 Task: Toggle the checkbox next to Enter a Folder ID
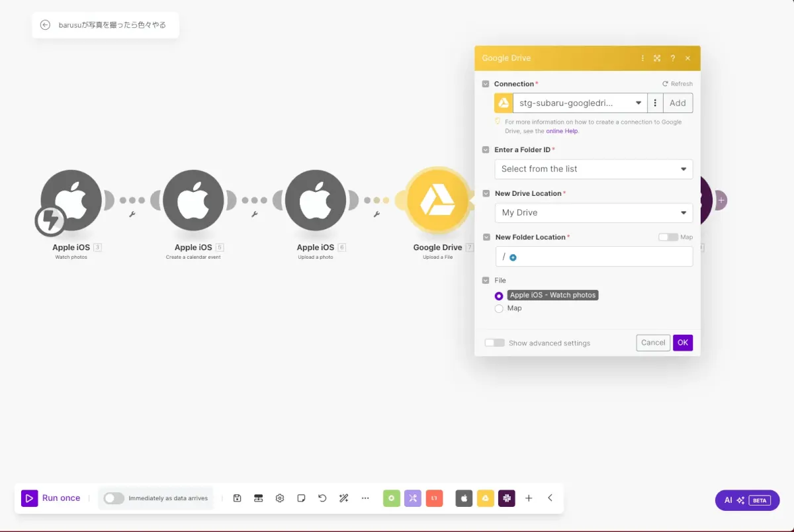click(486, 150)
